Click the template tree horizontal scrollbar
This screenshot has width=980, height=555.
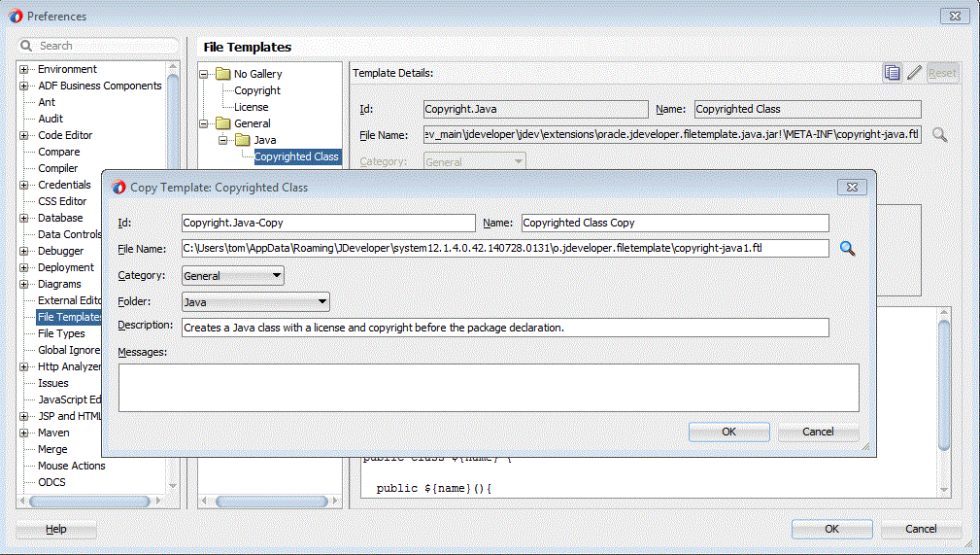(x=271, y=502)
